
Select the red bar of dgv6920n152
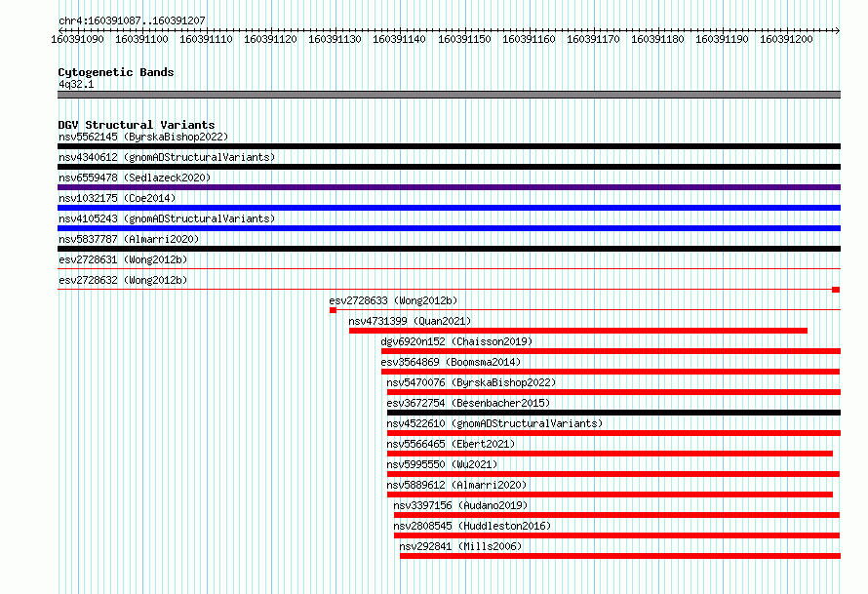[612, 351]
